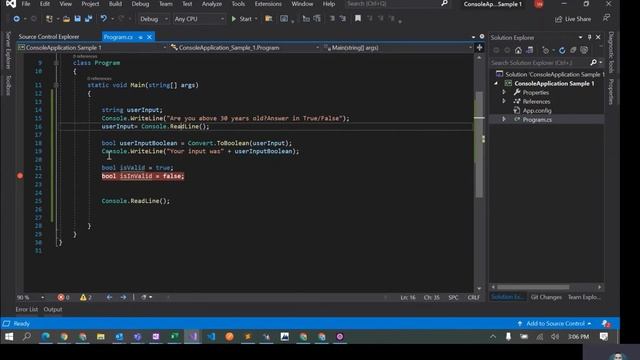Toggle pin on the Program.cs tab
640x360 pixels.
(x=140, y=37)
